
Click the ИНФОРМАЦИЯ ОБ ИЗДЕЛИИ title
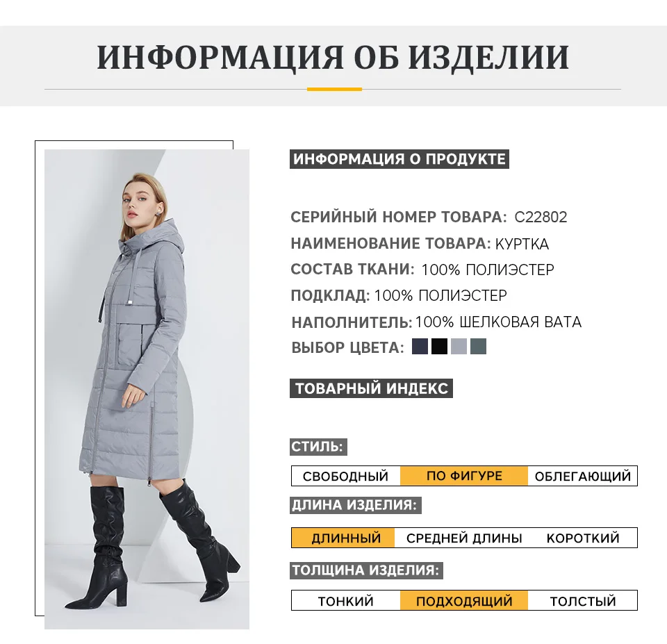[333, 58]
